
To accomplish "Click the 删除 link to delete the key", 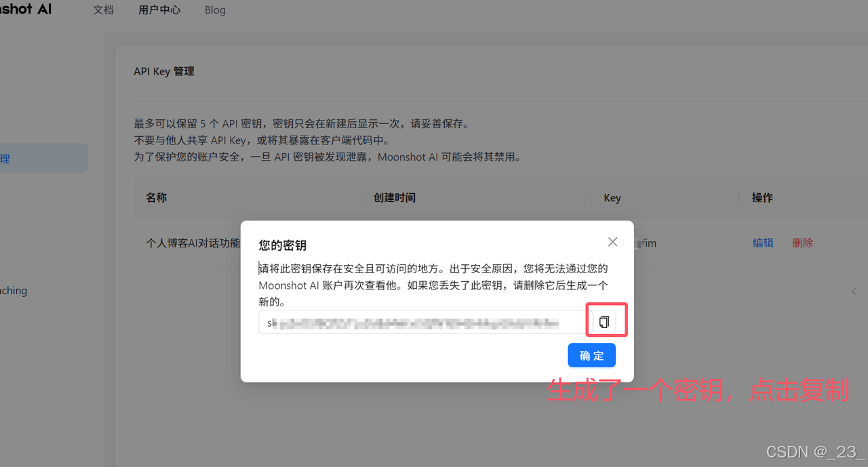I will pyautogui.click(x=802, y=242).
